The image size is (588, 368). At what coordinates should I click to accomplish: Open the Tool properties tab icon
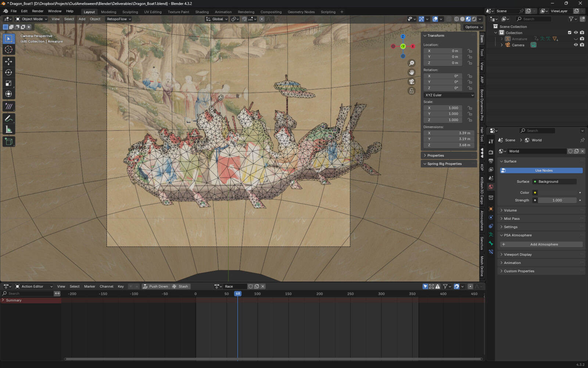[491, 141]
